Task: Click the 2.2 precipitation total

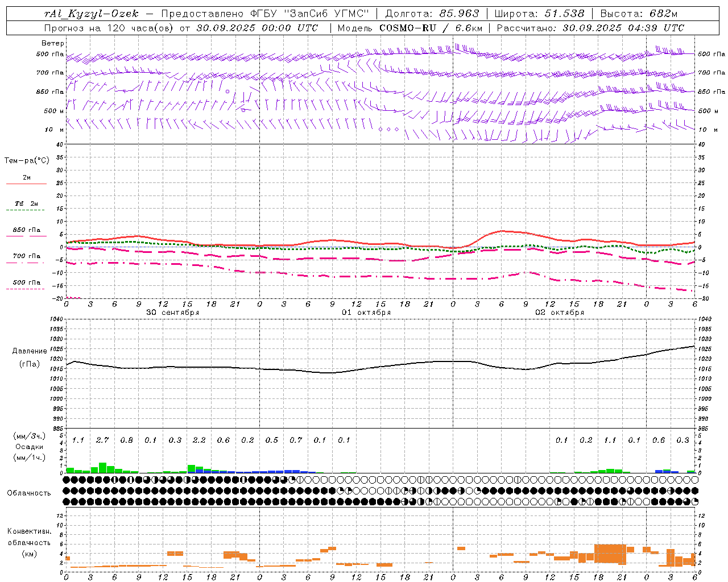Action: pyautogui.click(x=199, y=440)
